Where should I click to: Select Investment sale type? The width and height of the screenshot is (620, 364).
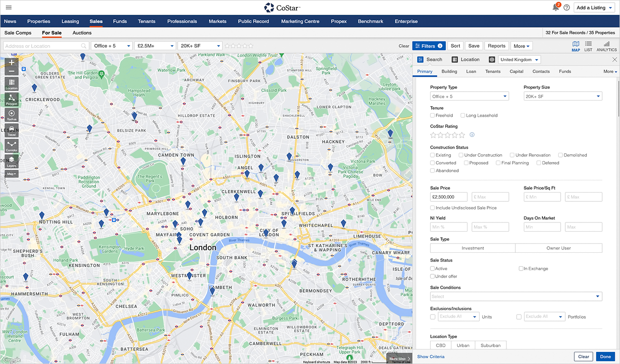click(x=473, y=248)
